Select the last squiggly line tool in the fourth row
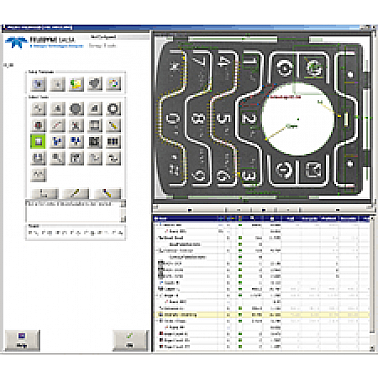378x378 pixels. pos(113,158)
